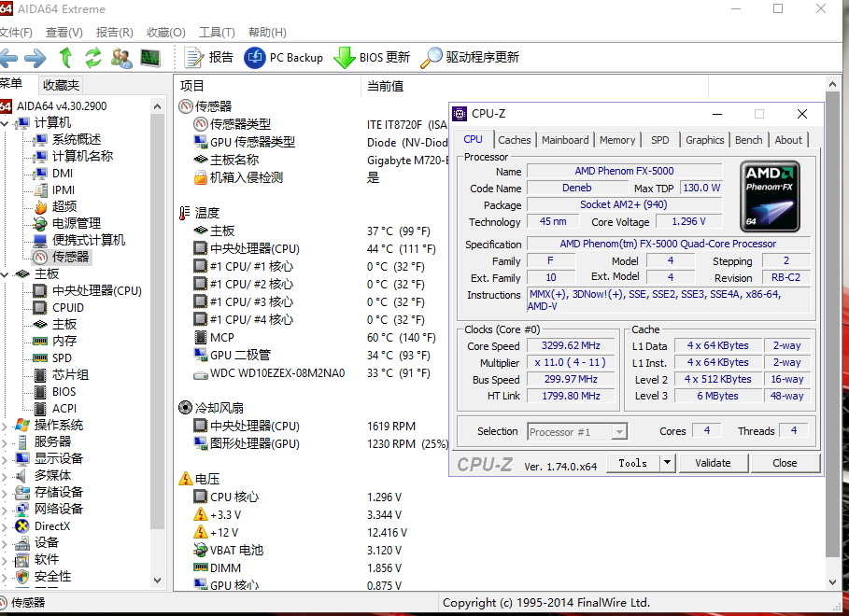The width and height of the screenshot is (849, 616).
Task: Expand the 显示设备 tree node
Action: (x=5, y=459)
